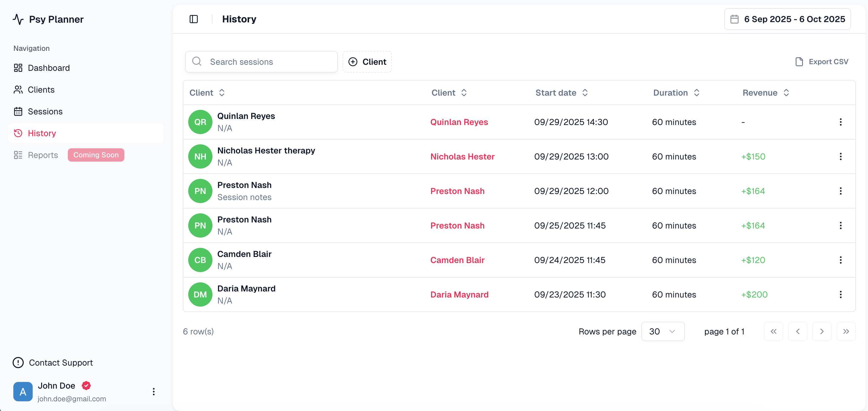This screenshot has height=411, width=868.
Task: Click the Contact Support icon
Action: pyautogui.click(x=18, y=363)
